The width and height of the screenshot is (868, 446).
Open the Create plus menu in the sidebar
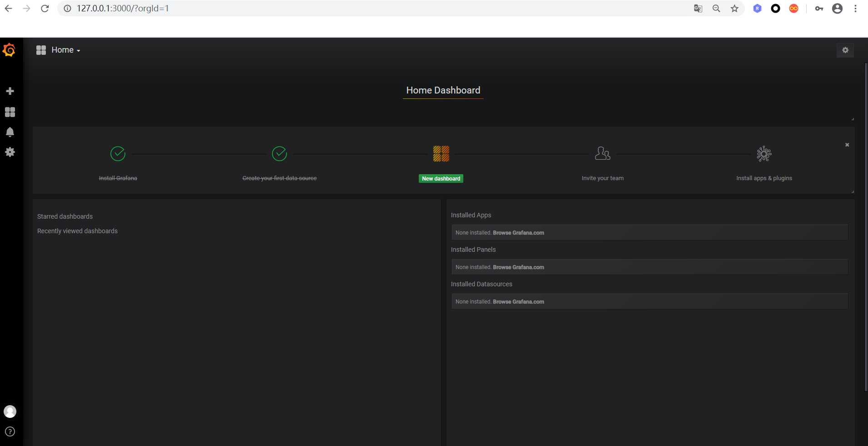pos(10,91)
